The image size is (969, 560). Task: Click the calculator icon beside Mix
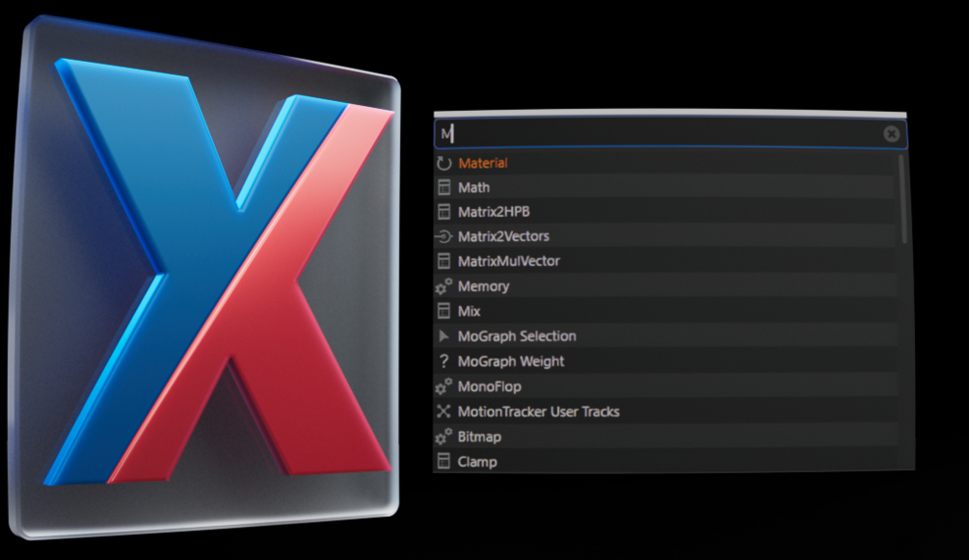444,311
